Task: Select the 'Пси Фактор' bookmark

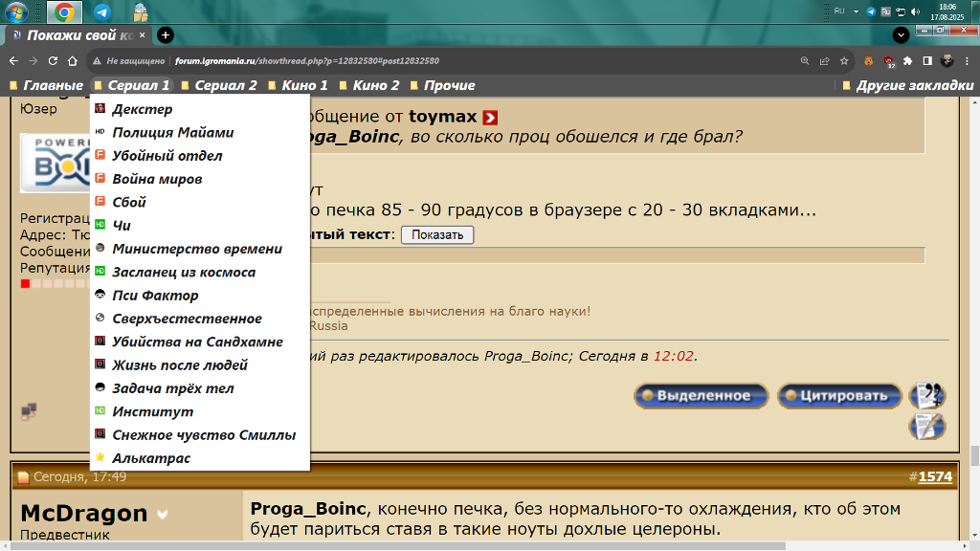Action: click(x=200, y=296)
